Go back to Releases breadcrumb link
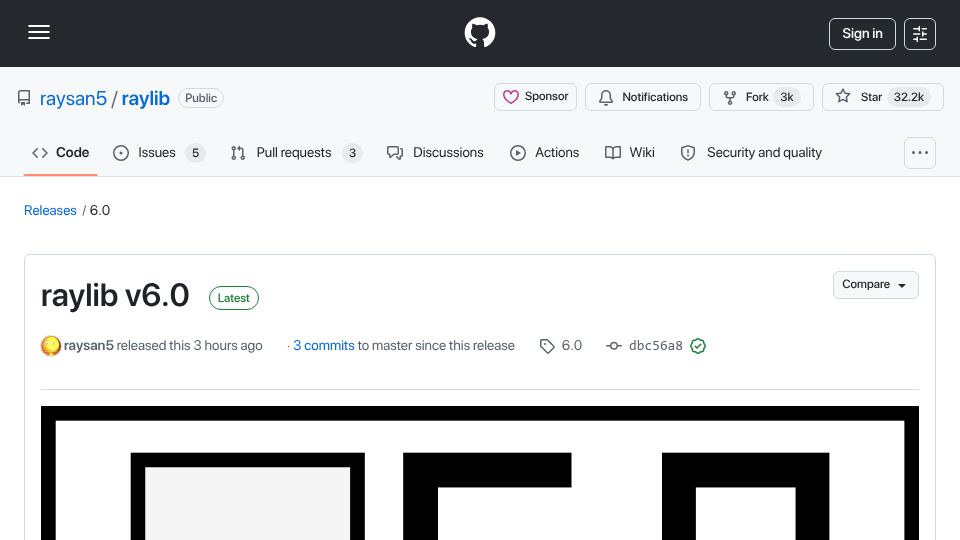 pyautogui.click(x=50, y=210)
